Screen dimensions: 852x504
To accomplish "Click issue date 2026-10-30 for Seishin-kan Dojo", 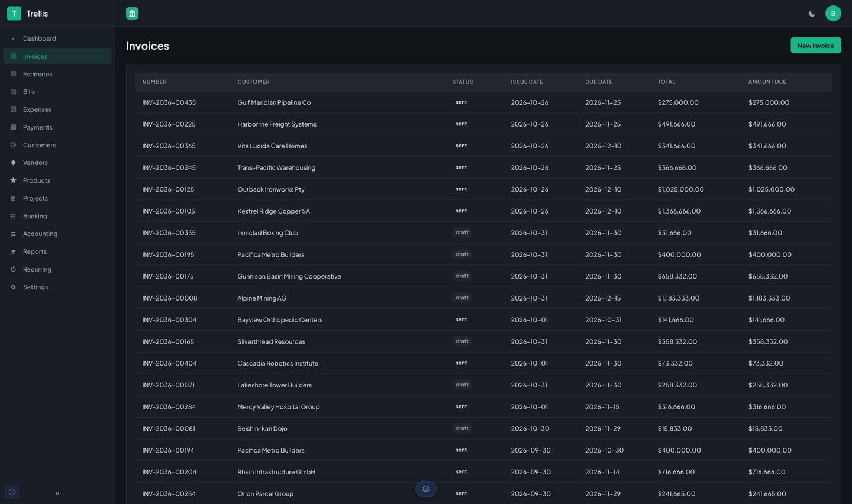I will (530, 429).
